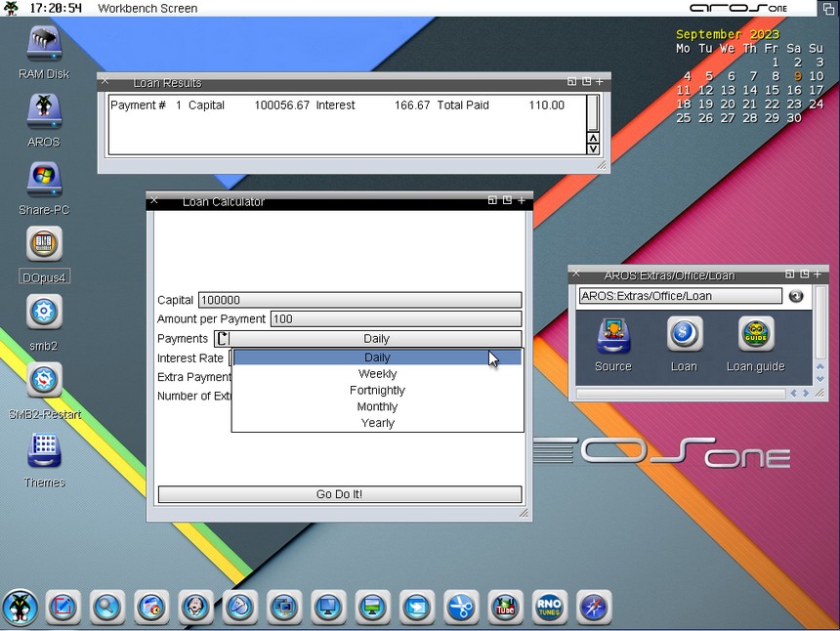Pick the Yearly payment option
The image size is (840, 631).
tap(377, 423)
